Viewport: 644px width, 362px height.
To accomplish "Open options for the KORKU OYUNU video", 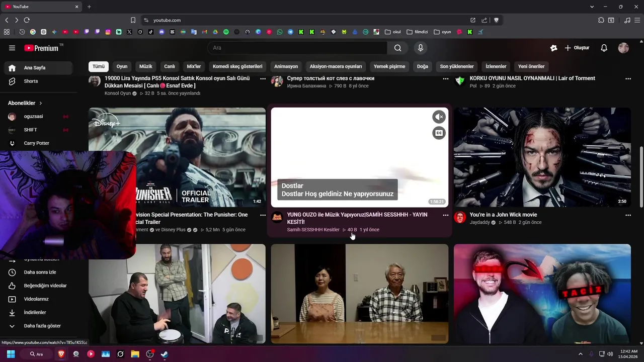I will (628, 79).
